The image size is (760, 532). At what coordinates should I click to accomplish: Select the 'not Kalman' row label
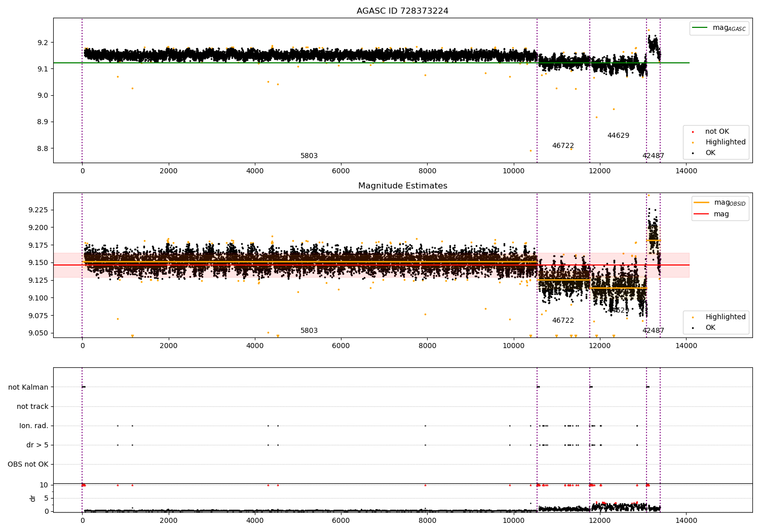[28, 388]
